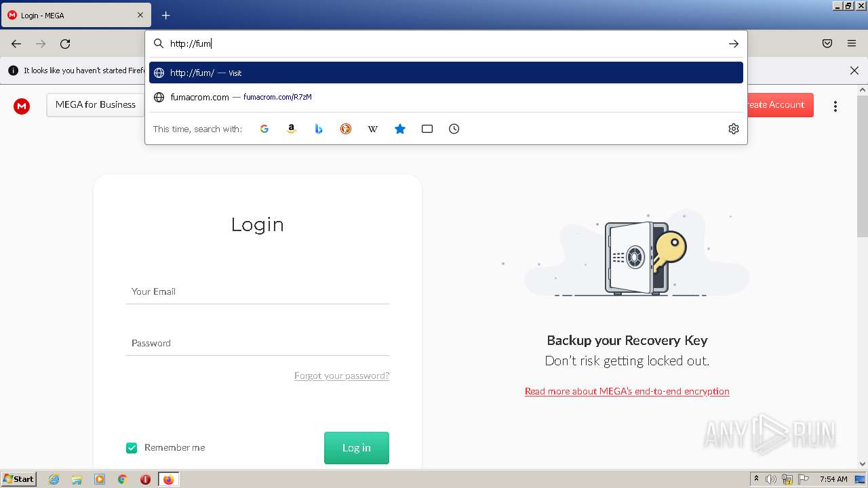Read more about MEGA's end-to-end encryption
Screen dimensions: 868x488
[x=627, y=391]
